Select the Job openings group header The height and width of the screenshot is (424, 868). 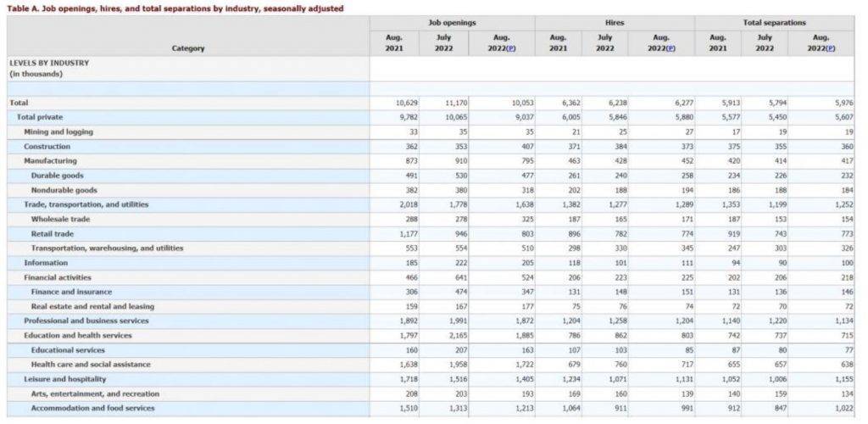(452, 22)
